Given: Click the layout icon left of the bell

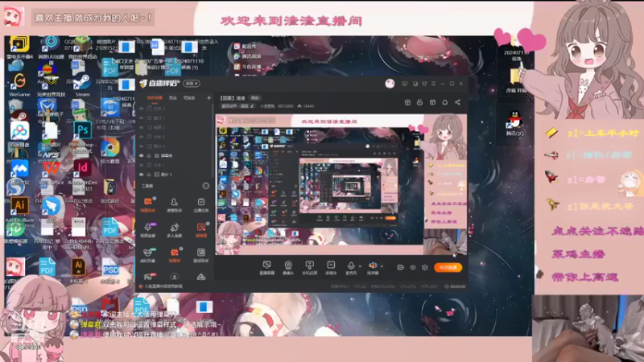Looking at the screenshot, I should pyautogui.click(x=432, y=102).
